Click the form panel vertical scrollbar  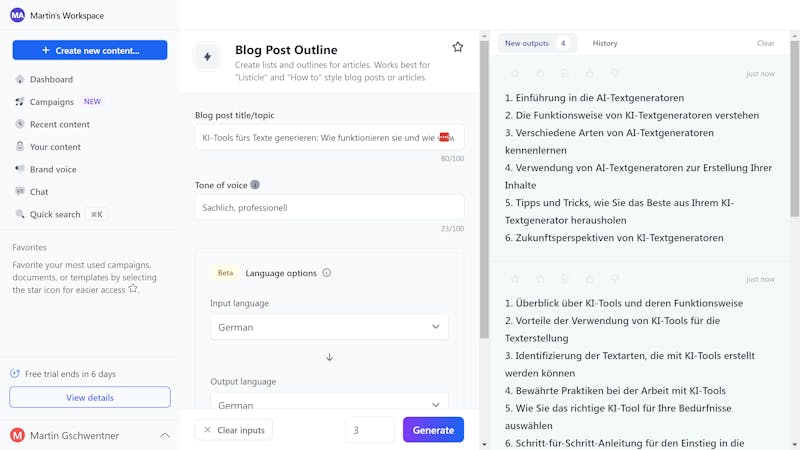484,189
